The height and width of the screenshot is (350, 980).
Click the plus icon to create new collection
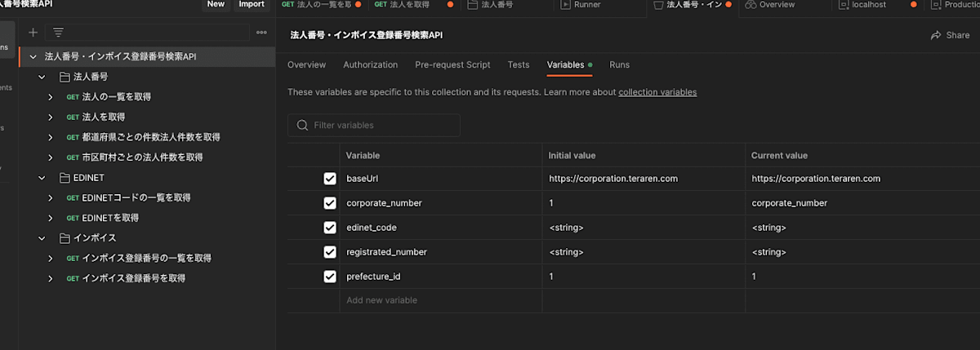pos(33,33)
